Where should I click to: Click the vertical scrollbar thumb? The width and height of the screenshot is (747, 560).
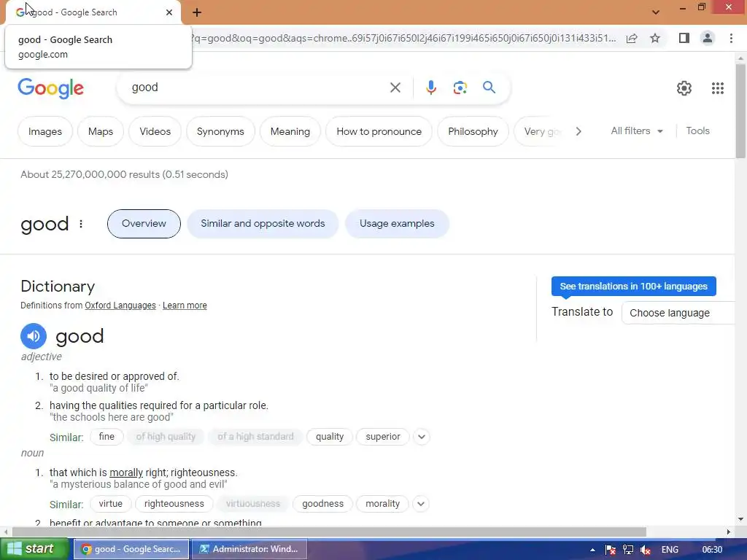click(740, 110)
